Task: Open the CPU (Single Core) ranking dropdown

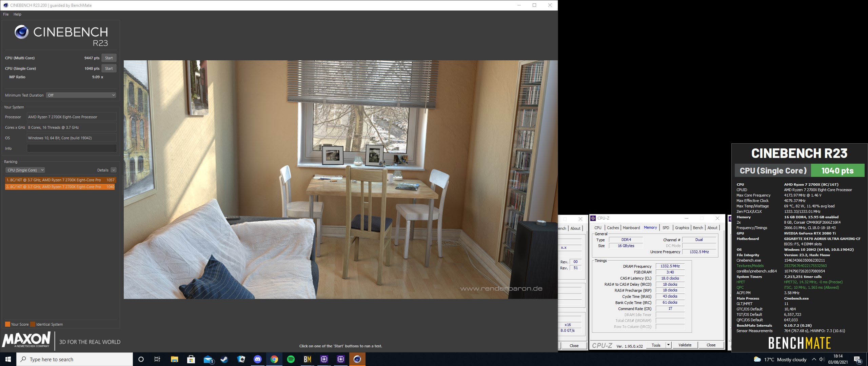Action: 25,170
